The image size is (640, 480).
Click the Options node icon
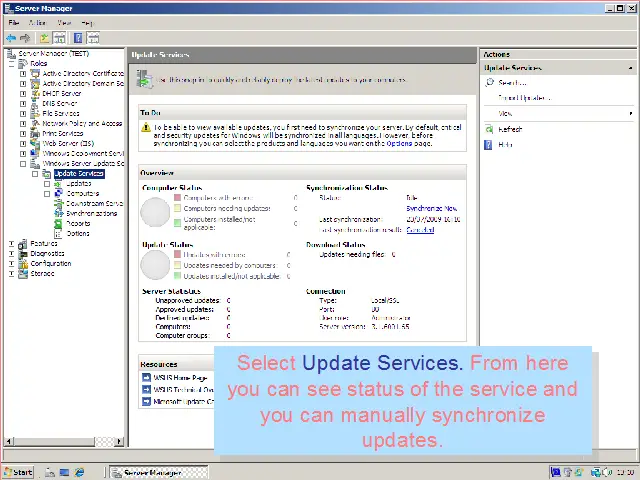[59, 233]
